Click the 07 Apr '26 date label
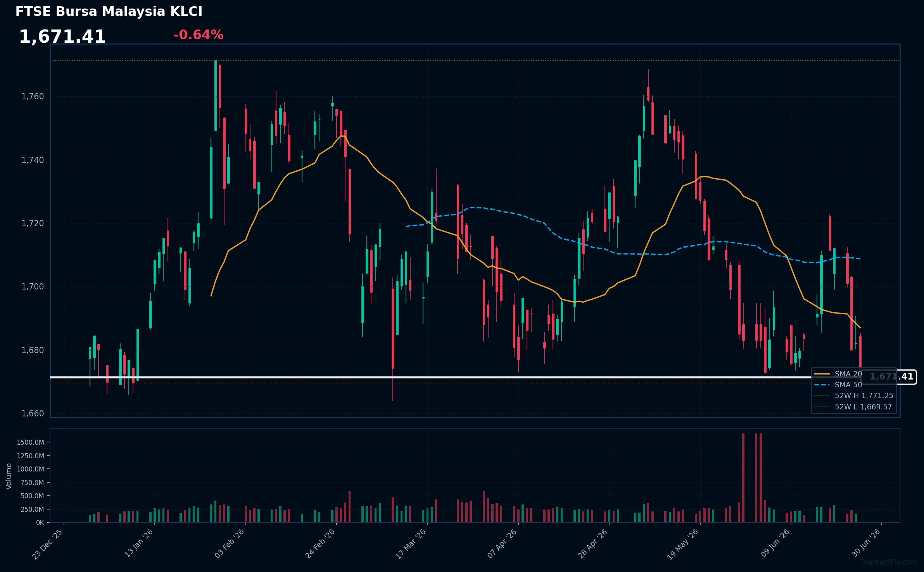The width and height of the screenshot is (924, 572). tap(502, 544)
